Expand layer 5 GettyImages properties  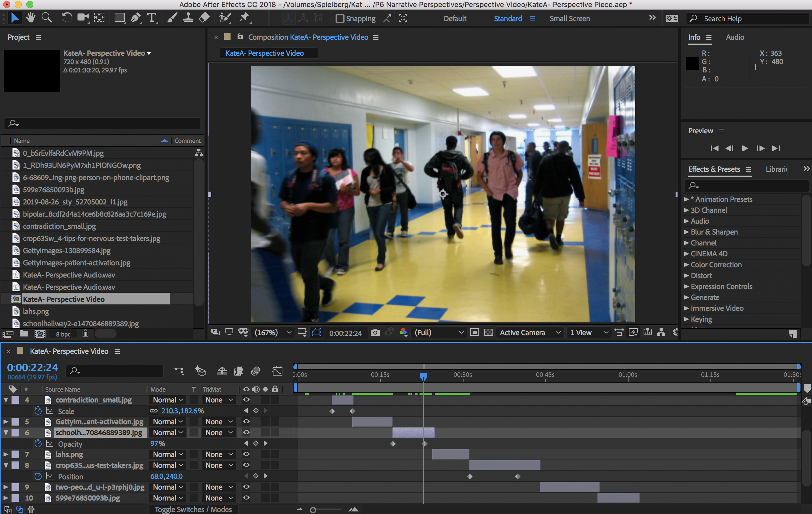coord(6,421)
